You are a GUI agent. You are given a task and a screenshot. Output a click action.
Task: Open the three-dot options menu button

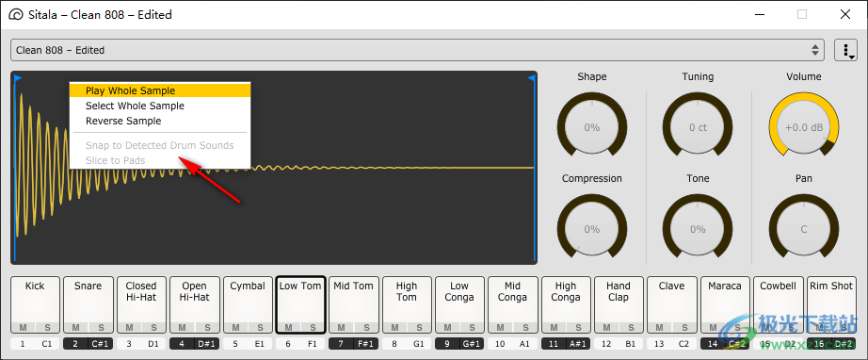click(x=845, y=50)
